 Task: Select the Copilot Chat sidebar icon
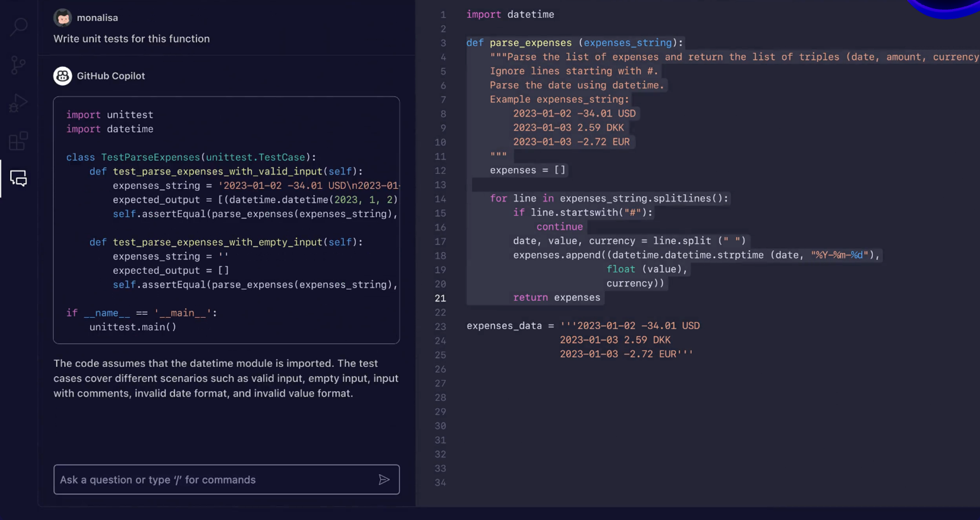(18, 178)
